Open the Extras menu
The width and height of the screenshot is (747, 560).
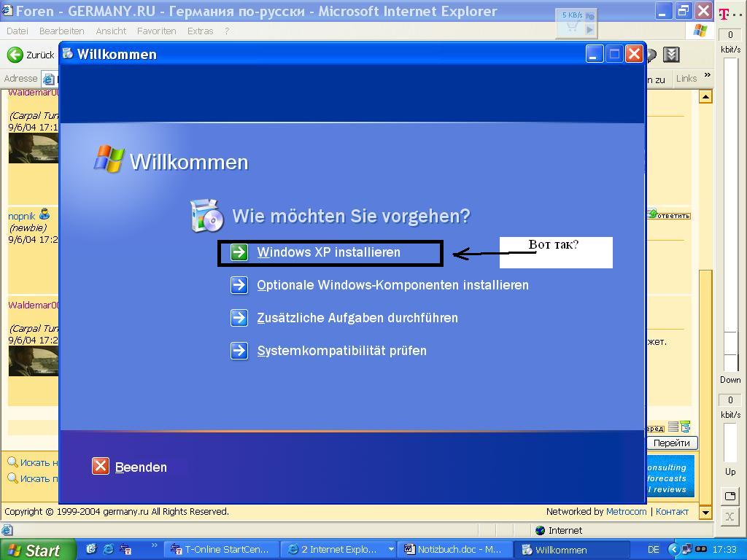(x=200, y=31)
